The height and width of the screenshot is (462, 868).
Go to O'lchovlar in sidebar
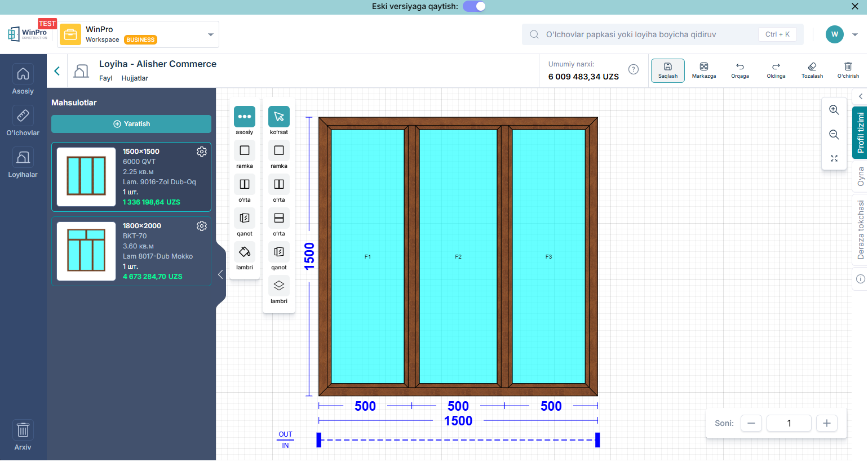click(23, 121)
